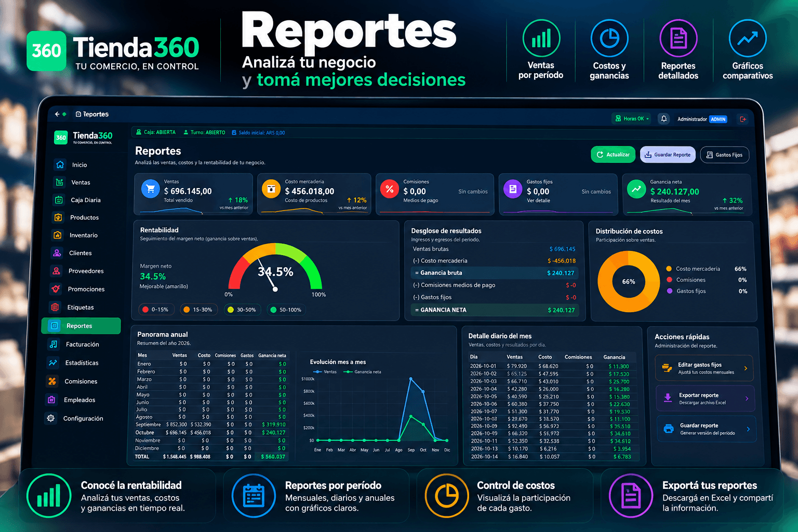The image size is (798, 532).
Task: Click the cost distribution donut chart
Action: coord(629,282)
